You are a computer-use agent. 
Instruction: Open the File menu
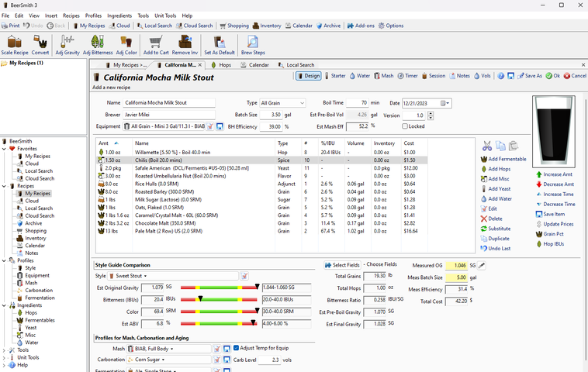click(x=5, y=15)
